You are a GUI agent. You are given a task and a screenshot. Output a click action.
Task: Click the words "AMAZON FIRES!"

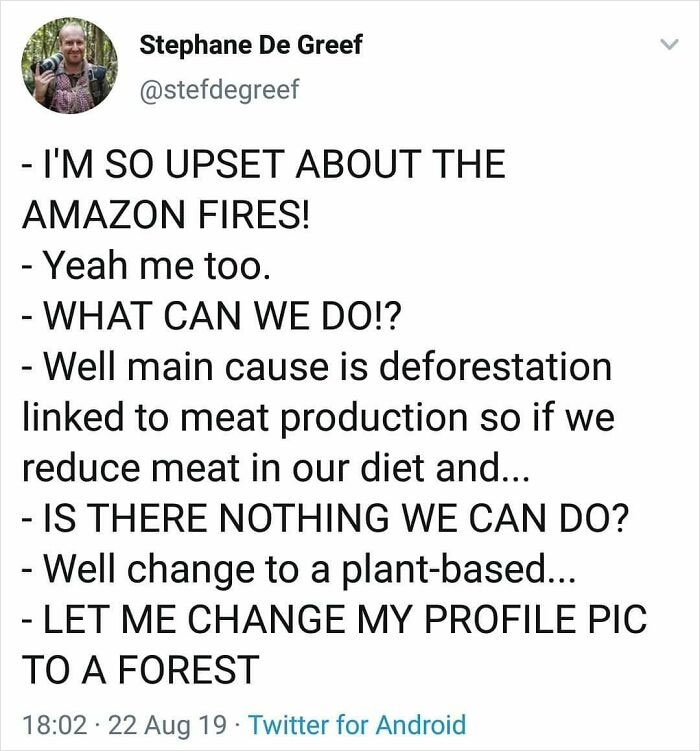165,215
